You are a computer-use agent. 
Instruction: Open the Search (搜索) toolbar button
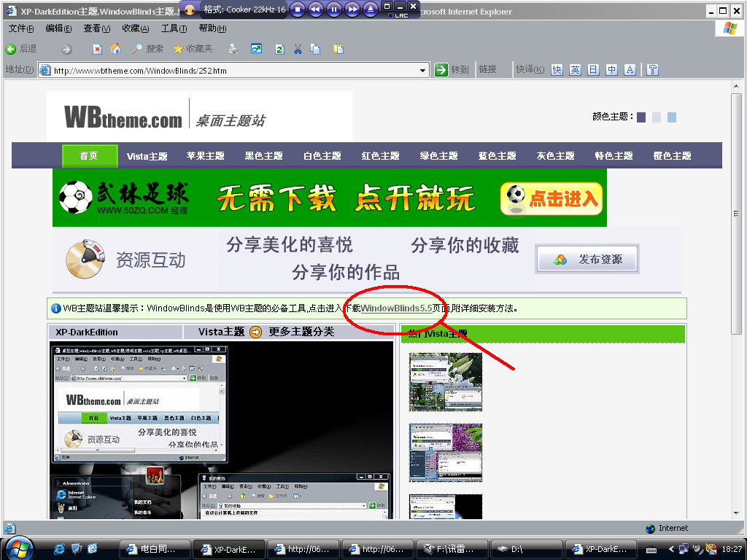147,49
